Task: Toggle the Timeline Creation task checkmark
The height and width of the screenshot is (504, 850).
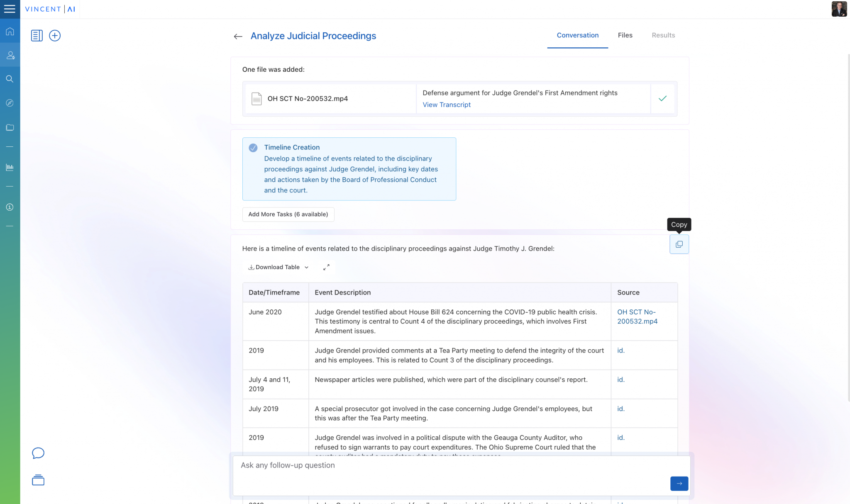Action: (253, 148)
